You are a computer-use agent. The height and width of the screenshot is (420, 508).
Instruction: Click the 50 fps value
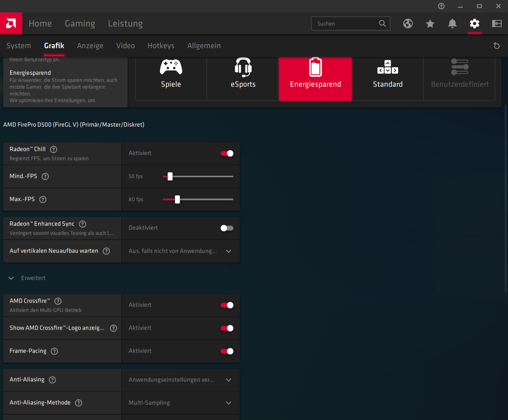coord(136,176)
